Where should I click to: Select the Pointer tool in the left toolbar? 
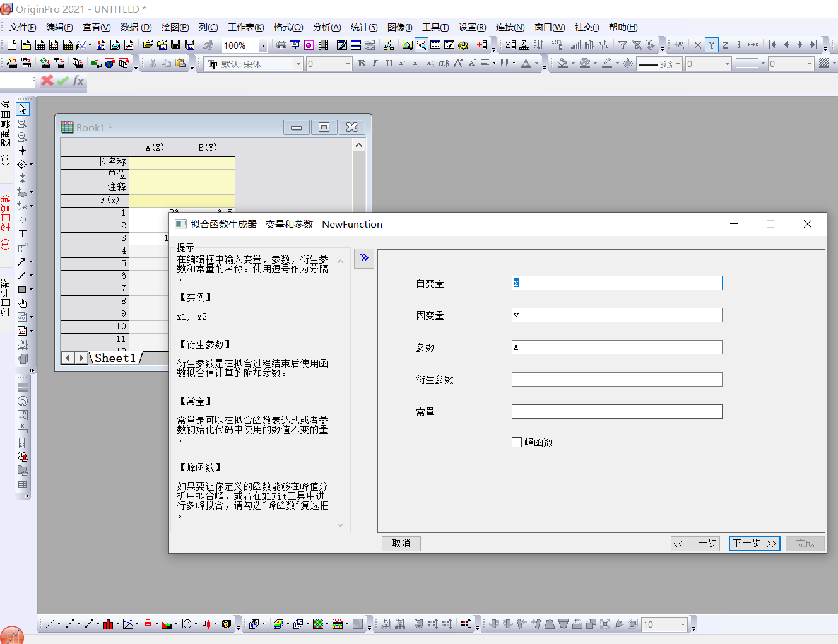[x=23, y=108]
